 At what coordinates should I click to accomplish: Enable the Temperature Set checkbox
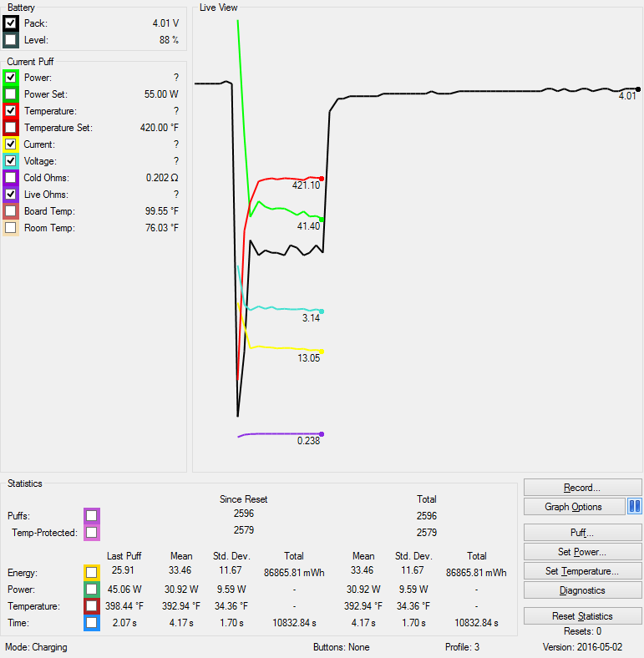pos(11,128)
